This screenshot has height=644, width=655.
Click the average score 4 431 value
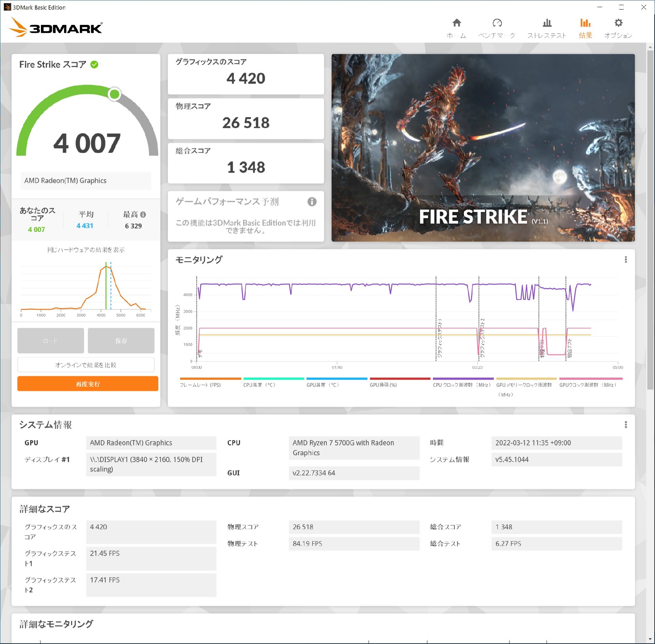pyautogui.click(x=85, y=226)
